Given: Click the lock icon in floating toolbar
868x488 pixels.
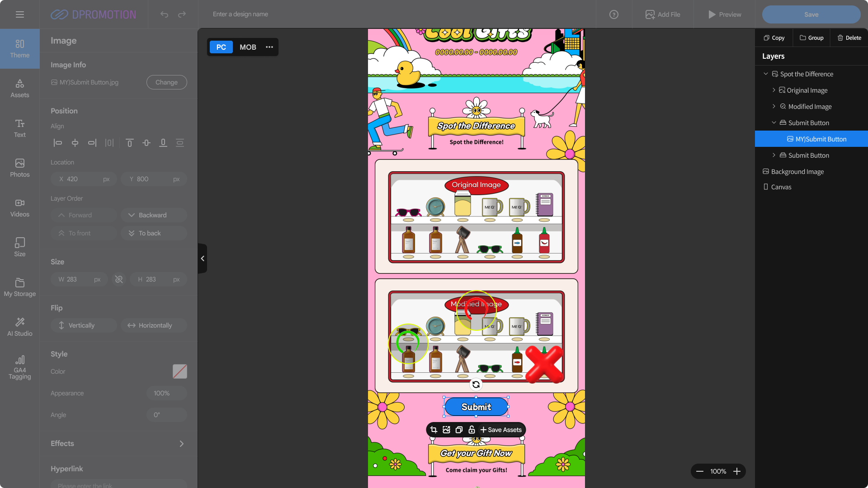Looking at the screenshot, I should (x=472, y=430).
